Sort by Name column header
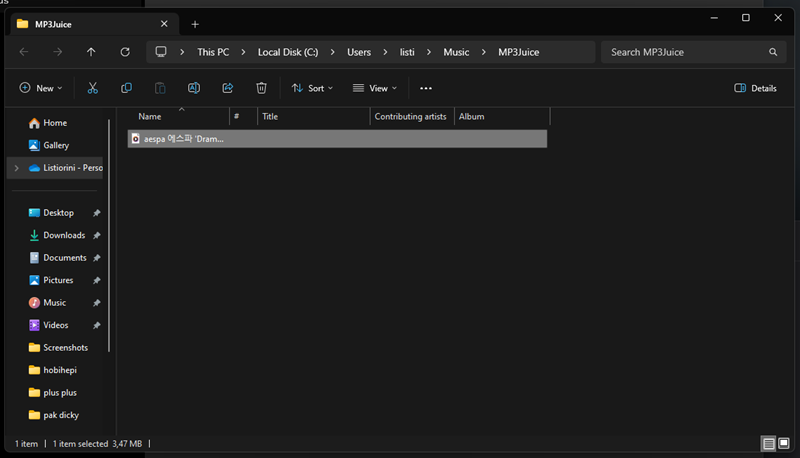 pyautogui.click(x=178, y=116)
